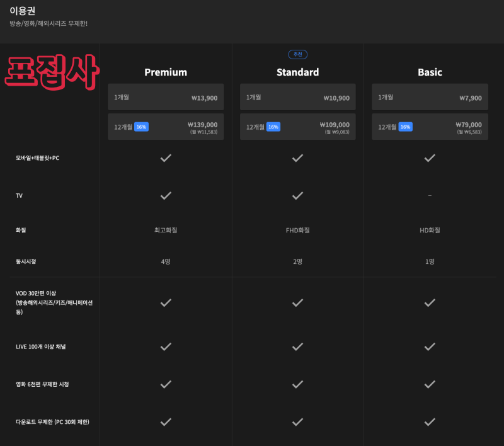Image resolution: width=504 pixels, height=446 pixels.
Task: Select Basic 1개월 plan at ₩7,900
Action: tap(430, 97)
